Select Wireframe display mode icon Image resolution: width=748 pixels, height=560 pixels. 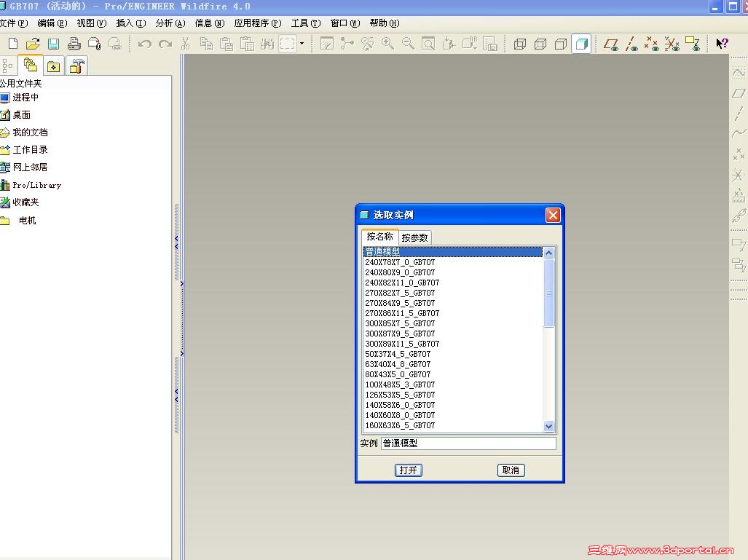tap(520, 44)
